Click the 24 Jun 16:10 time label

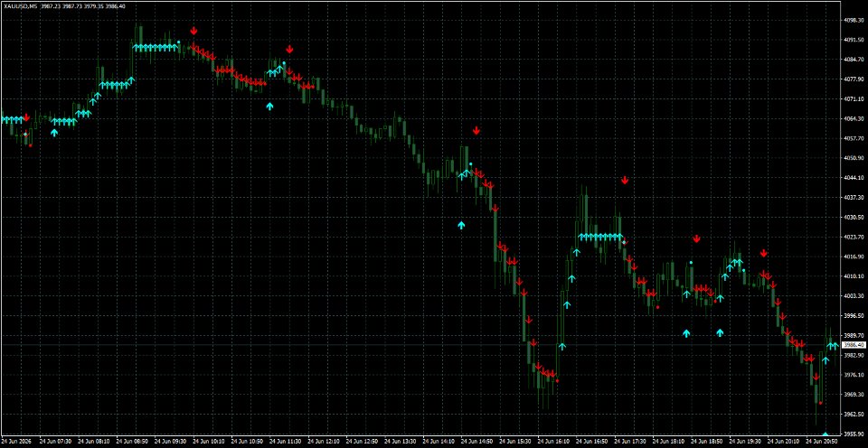(x=554, y=442)
